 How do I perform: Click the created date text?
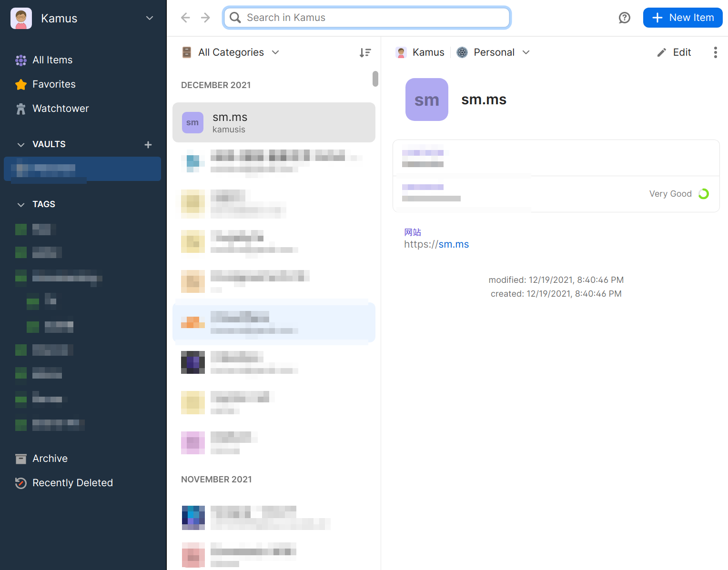(x=556, y=294)
